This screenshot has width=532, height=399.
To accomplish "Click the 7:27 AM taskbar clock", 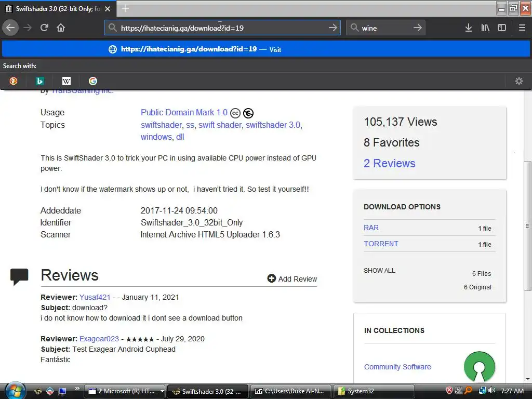I will pos(512,391).
